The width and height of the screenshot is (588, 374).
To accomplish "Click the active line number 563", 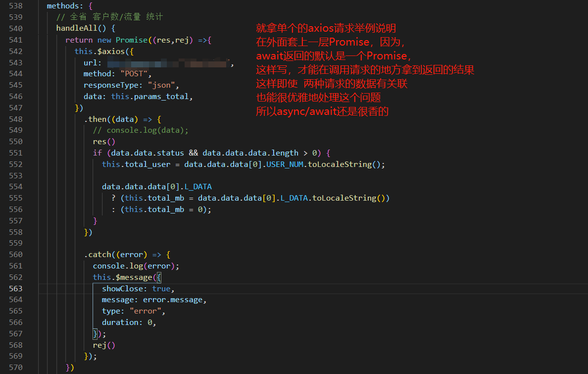I will pos(16,289).
